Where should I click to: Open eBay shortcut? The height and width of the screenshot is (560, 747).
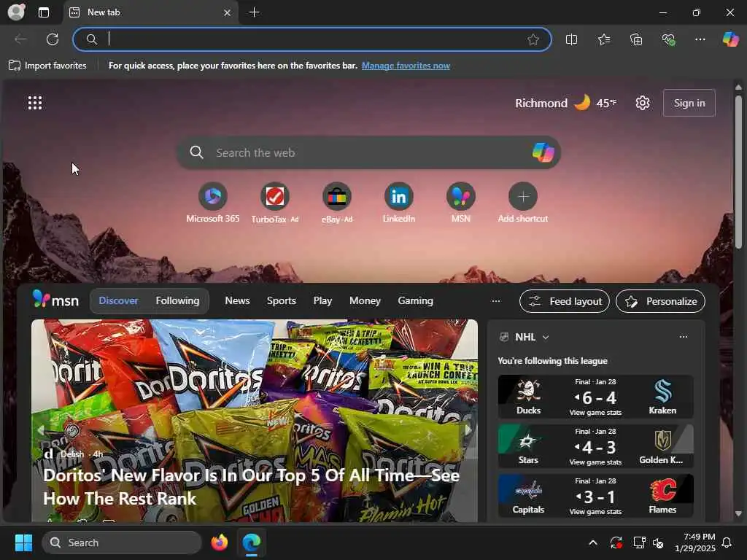click(x=337, y=203)
